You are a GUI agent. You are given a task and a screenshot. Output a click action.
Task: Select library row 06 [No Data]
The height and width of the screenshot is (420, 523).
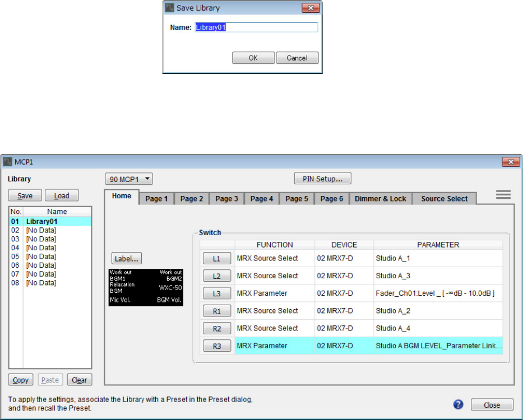tap(50, 265)
